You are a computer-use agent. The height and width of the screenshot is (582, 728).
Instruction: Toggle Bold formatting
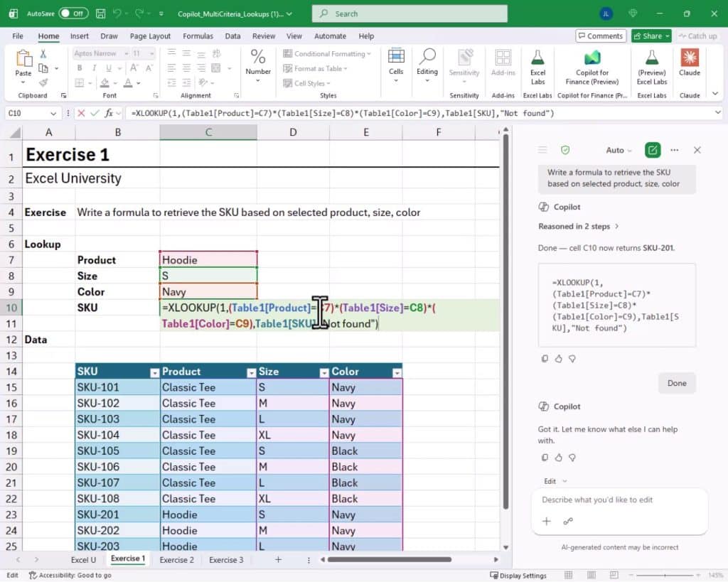pos(80,68)
